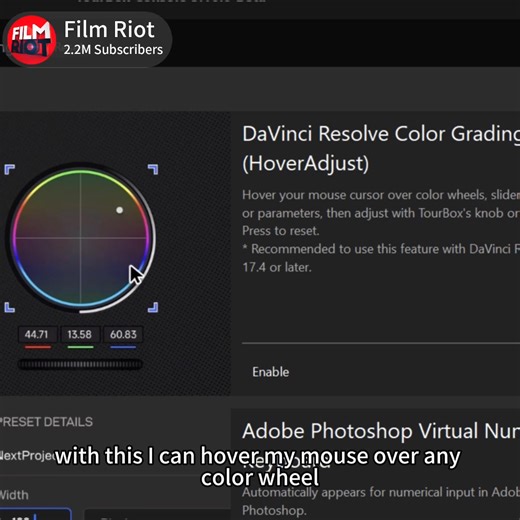520x520 pixels.
Task: Click the center crosshair of the color wheel
Action: [80, 238]
